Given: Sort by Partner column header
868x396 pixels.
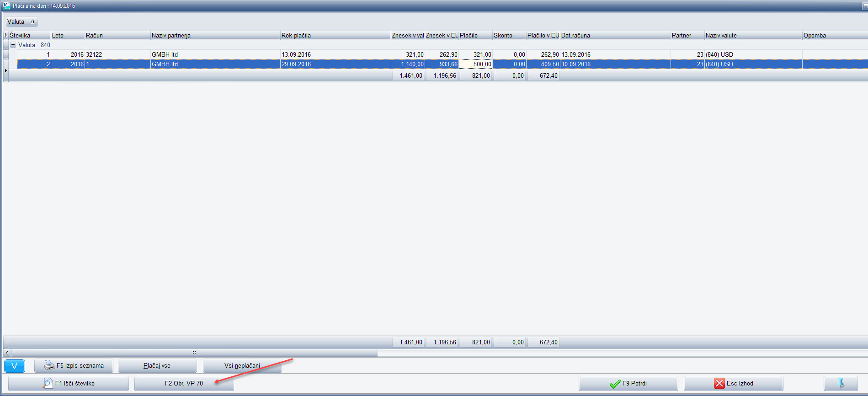Looking at the screenshot, I should tap(687, 35).
